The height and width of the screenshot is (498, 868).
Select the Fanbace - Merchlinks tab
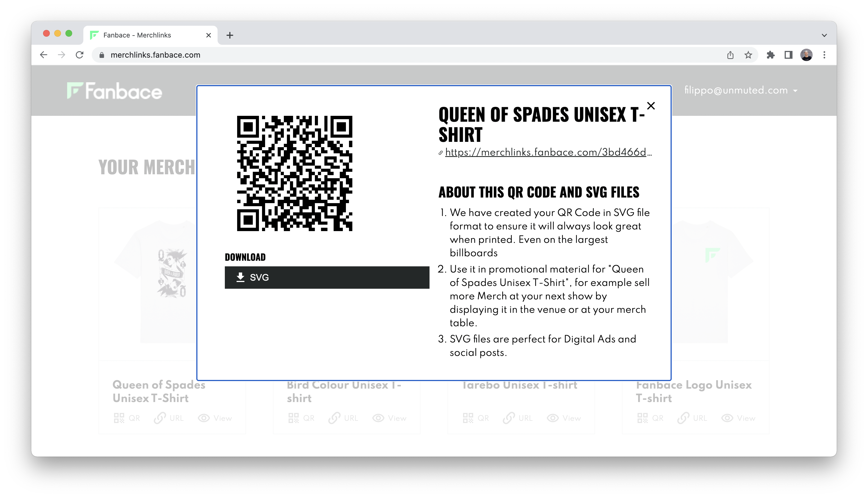[x=150, y=35]
